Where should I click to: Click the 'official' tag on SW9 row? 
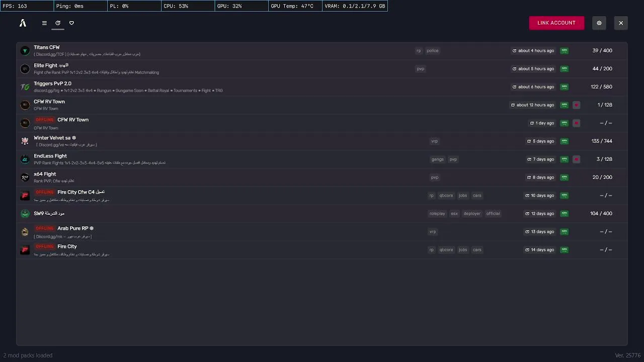(493, 214)
